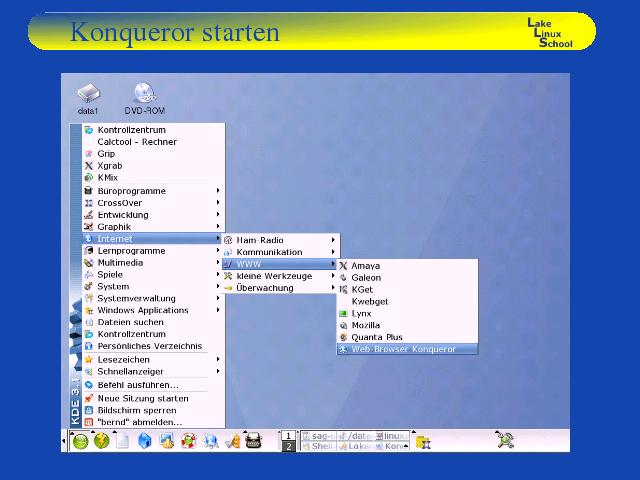Expand the CrossOver submenu
The height and width of the screenshot is (480, 640).
[153, 203]
